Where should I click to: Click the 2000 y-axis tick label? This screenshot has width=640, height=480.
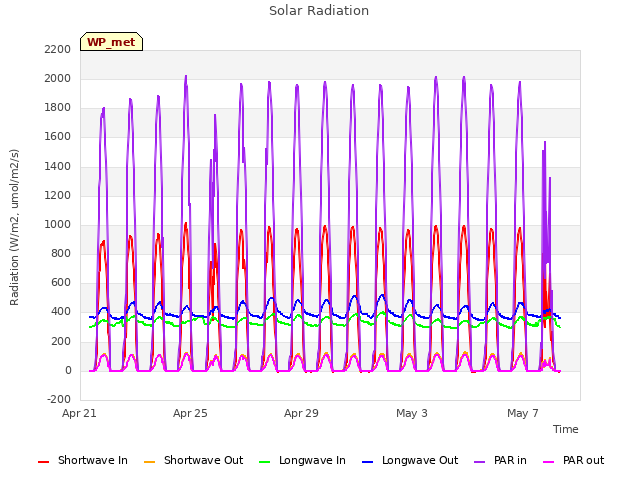(58, 79)
